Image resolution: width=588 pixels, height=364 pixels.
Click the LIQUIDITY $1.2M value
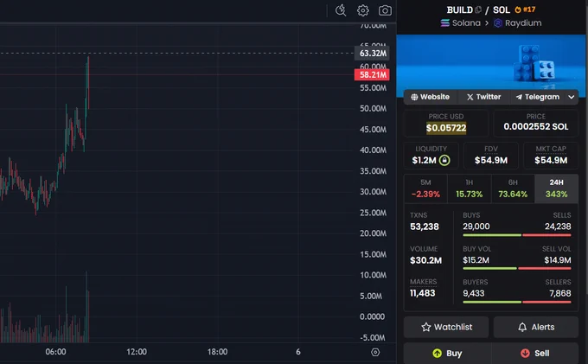(x=424, y=161)
